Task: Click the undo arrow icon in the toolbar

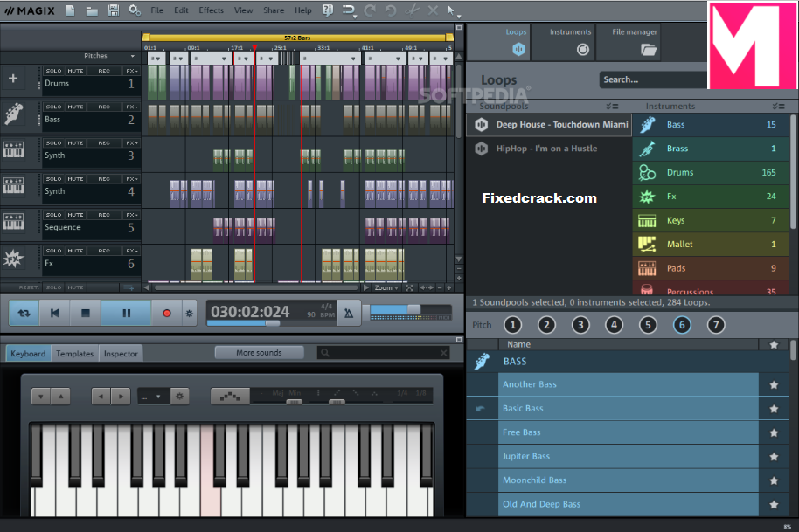Action: (391, 10)
